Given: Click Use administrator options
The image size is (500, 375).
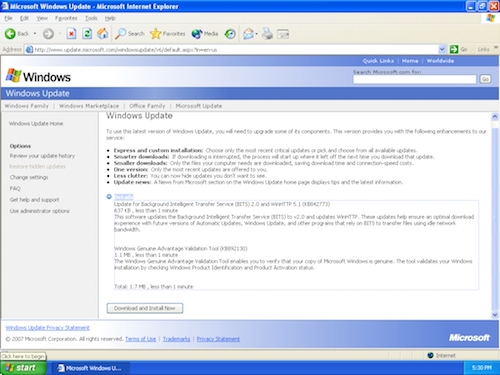Looking at the screenshot, I should tap(40, 211).
